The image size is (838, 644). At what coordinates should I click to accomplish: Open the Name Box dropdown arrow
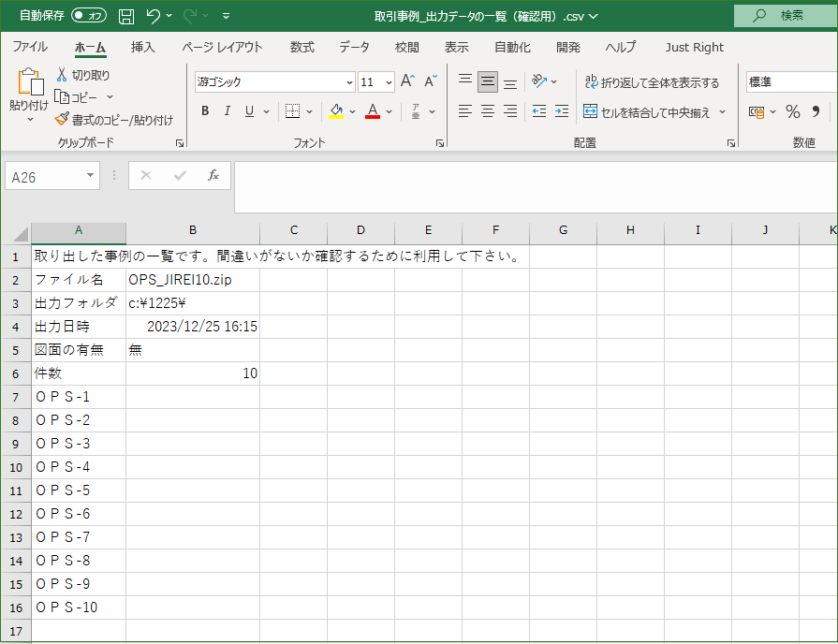[90, 176]
